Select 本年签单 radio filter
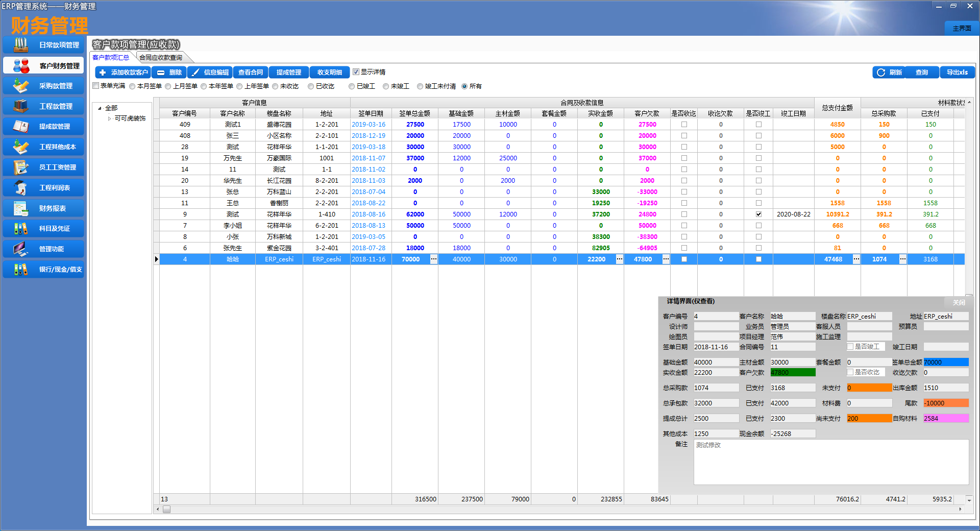Image resolution: width=980 pixels, height=531 pixels. point(204,86)
